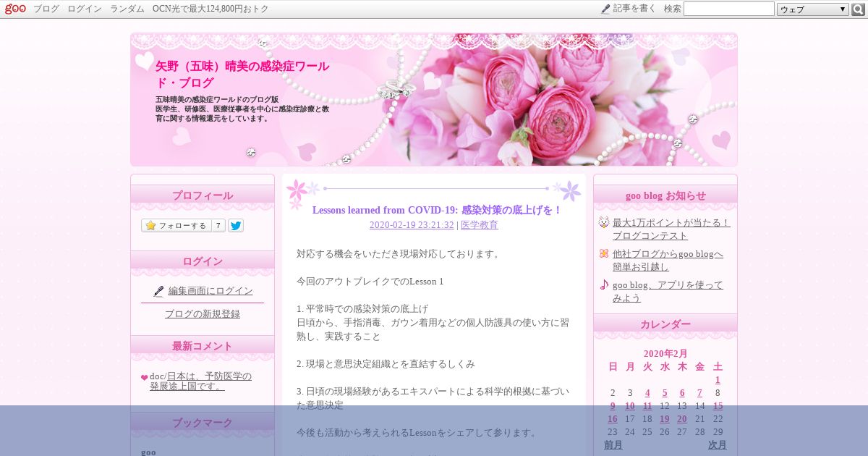The image size is (868, 456).
Task: Click the heart bullet next to doc comment
Action: 145,377
